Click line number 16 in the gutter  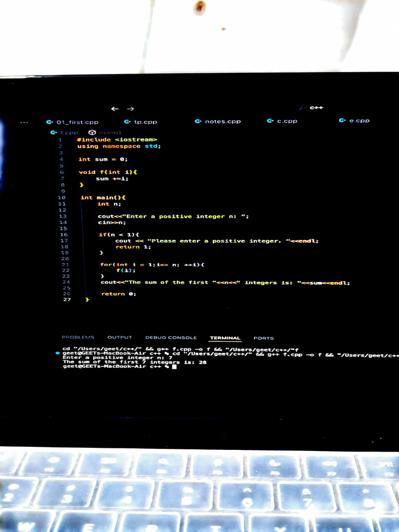point(63,235)
